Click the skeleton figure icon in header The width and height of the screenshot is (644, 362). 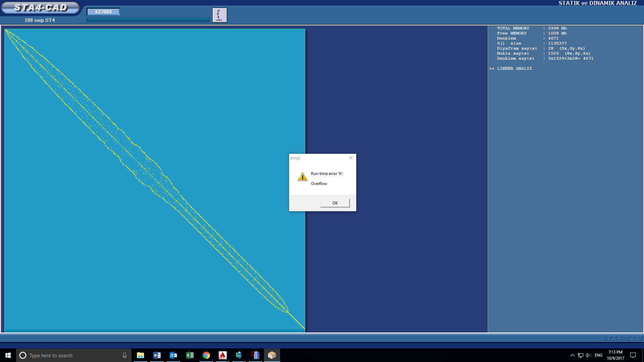coord(220,15)
